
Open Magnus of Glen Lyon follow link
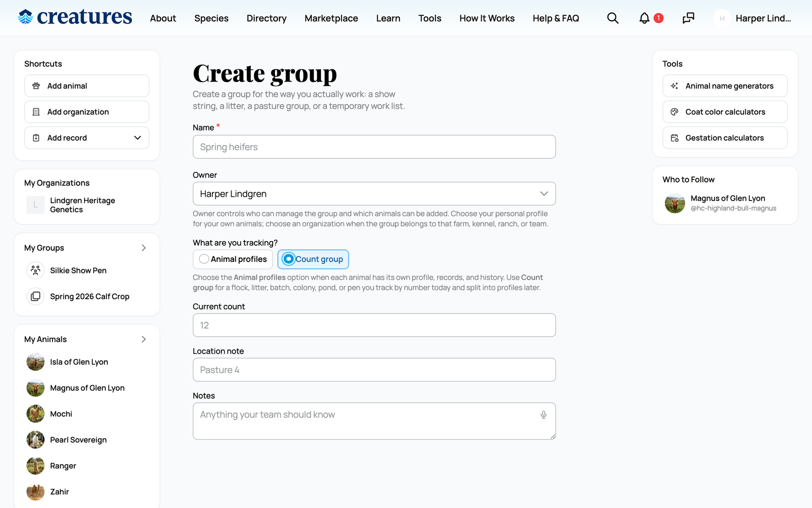pos(728,198)
